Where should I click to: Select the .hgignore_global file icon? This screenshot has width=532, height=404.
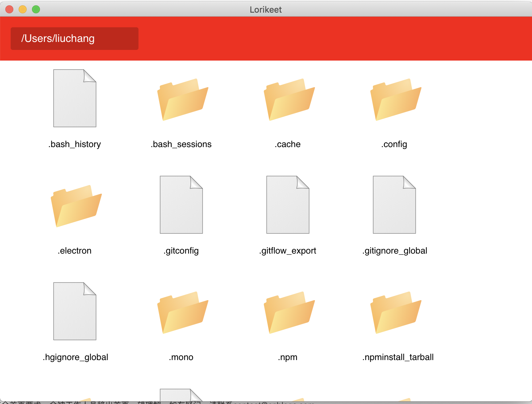75,311
